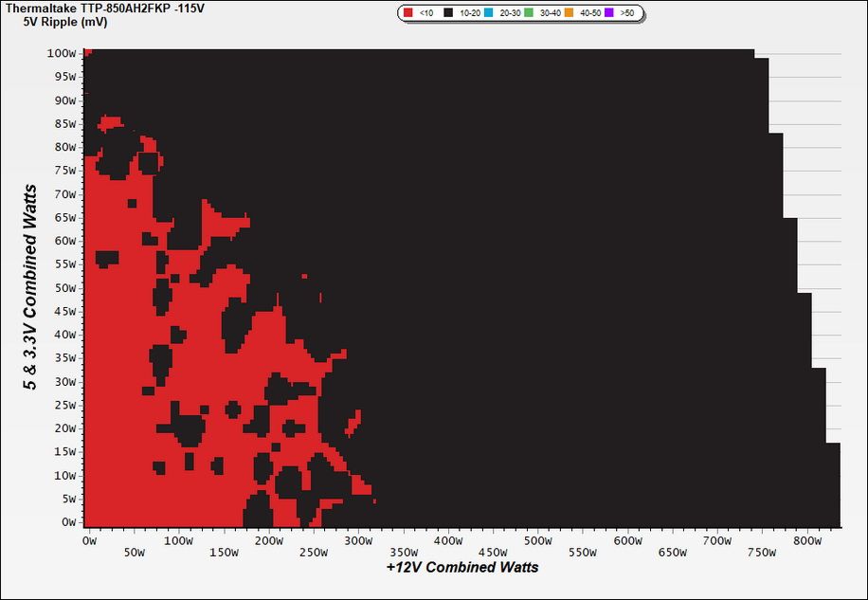The image size is (868, 600).
Task: Click the green 30-40 legend swatch
Action: (529, 12)
